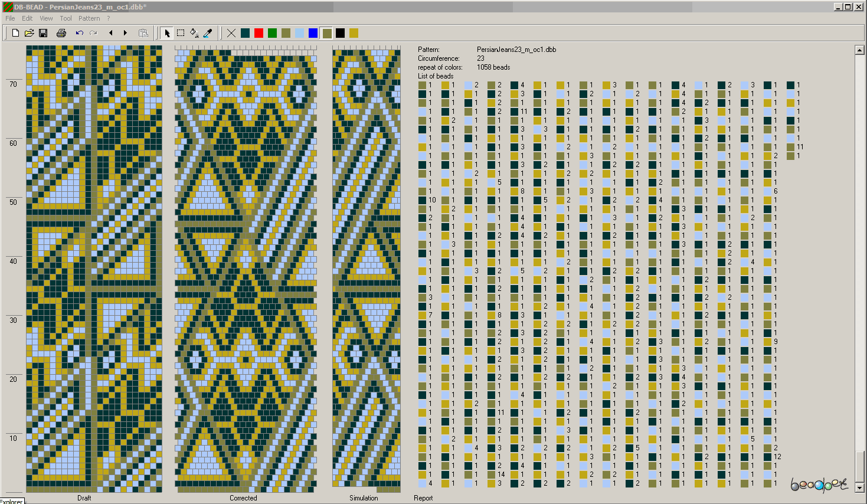Open the Pattern menu

pos(89,18)
